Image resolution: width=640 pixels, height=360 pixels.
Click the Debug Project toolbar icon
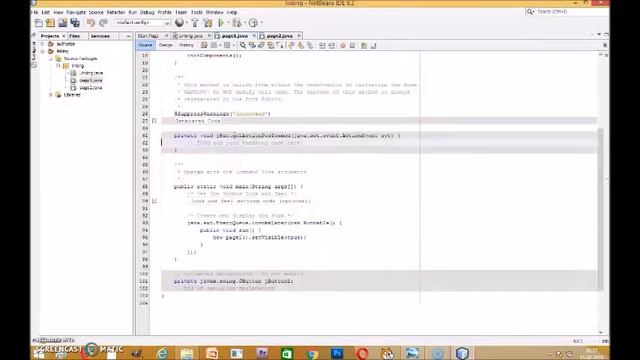tap(237, 23)
